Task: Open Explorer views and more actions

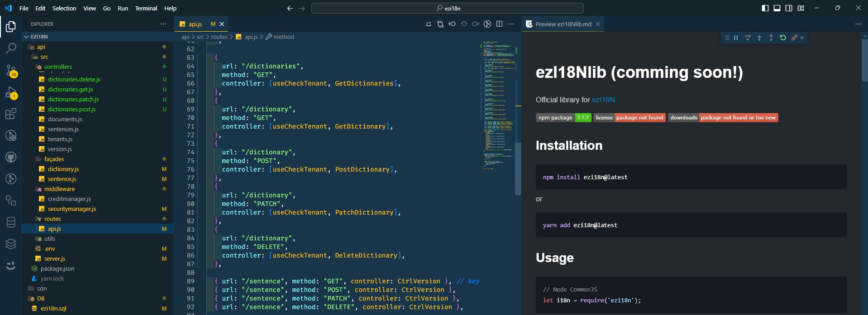Action: point(163,24)
